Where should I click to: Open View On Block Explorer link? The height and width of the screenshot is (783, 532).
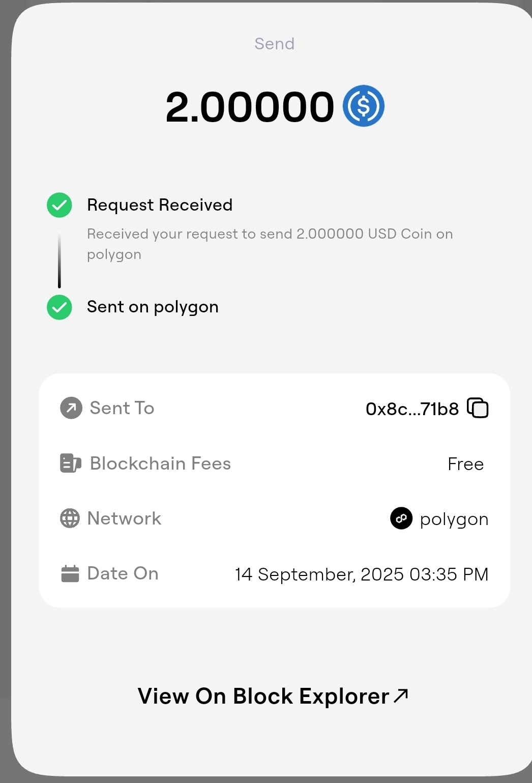263,696
